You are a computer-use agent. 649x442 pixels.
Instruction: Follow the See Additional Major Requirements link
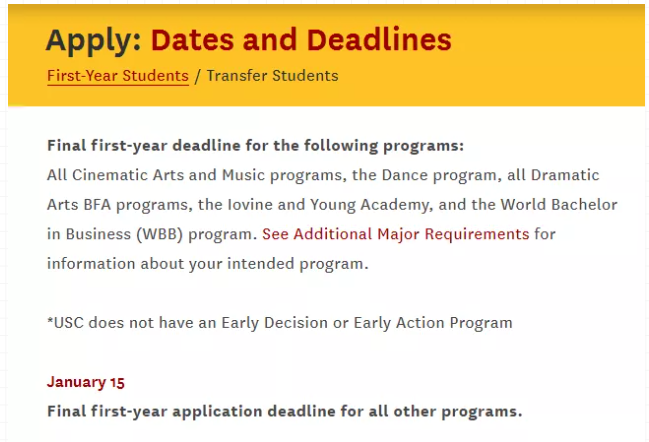tap(395, 234)
